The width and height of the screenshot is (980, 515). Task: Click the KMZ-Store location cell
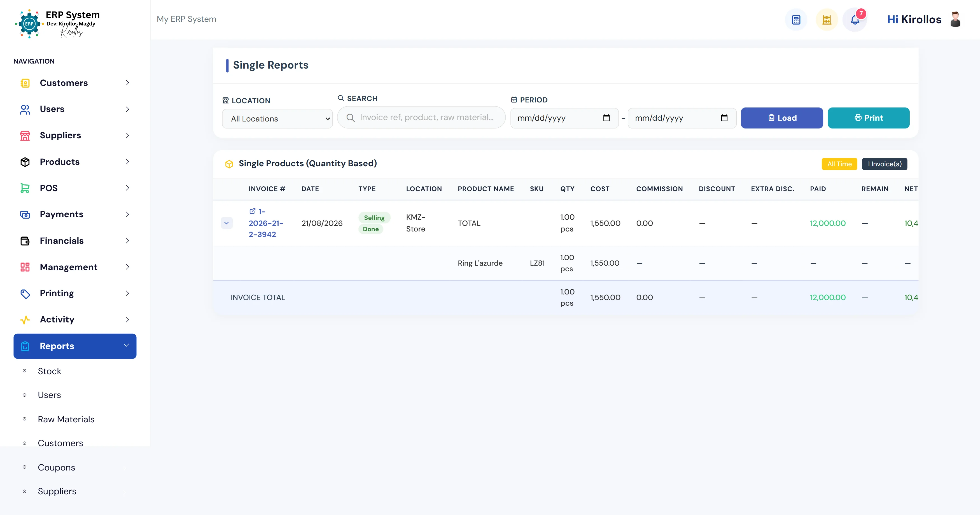(x=416, y=223)
